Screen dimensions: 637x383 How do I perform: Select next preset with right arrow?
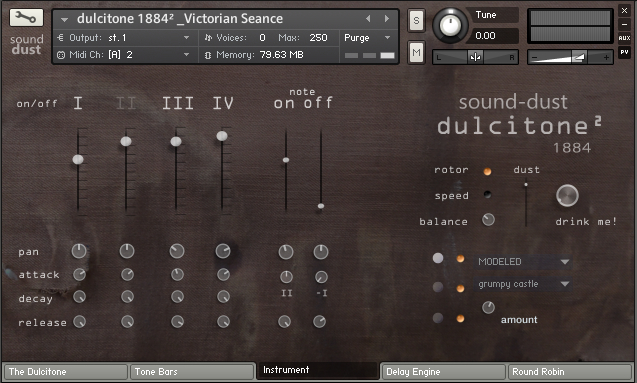click(x=387, y=19)
